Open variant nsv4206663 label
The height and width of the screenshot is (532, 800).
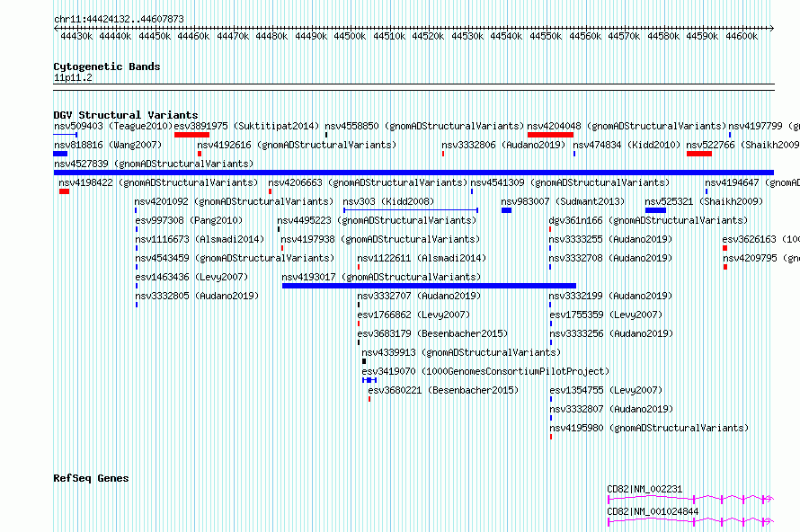(368, 182)
